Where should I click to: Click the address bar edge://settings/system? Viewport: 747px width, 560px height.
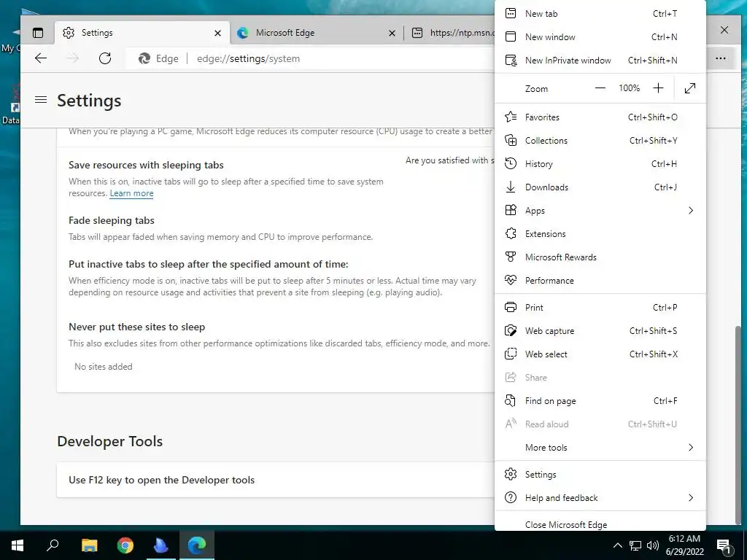tap(248, 58)
